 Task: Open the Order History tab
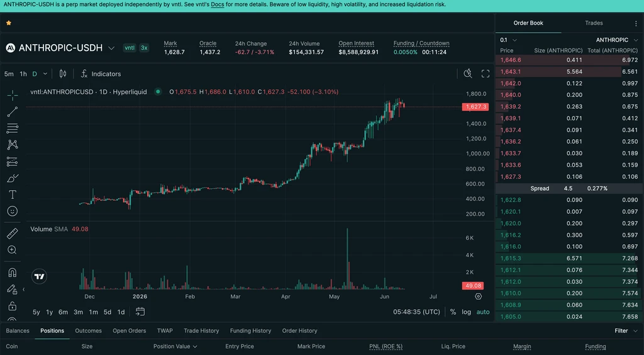tap(300, 330)
